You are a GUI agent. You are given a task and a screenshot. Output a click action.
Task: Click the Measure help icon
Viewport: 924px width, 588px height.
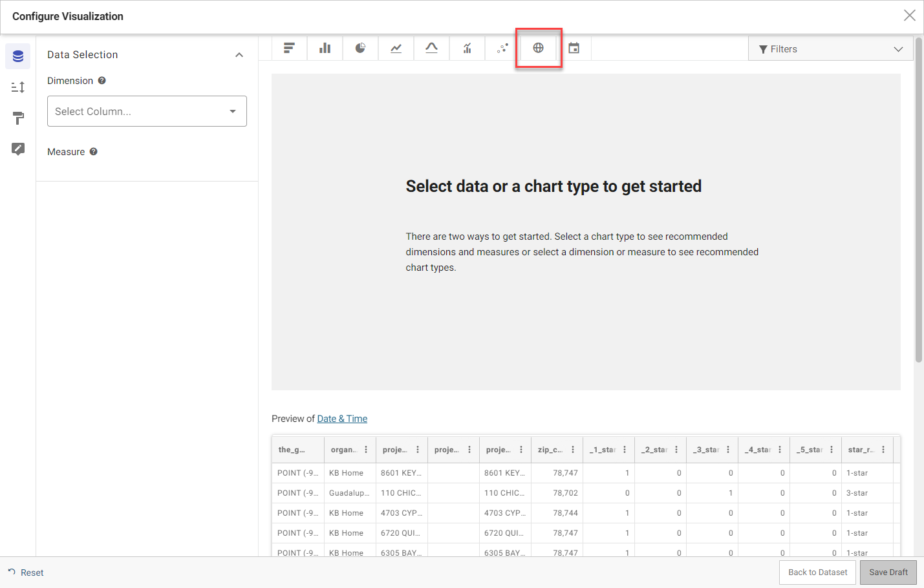click(x=93, y=152)
